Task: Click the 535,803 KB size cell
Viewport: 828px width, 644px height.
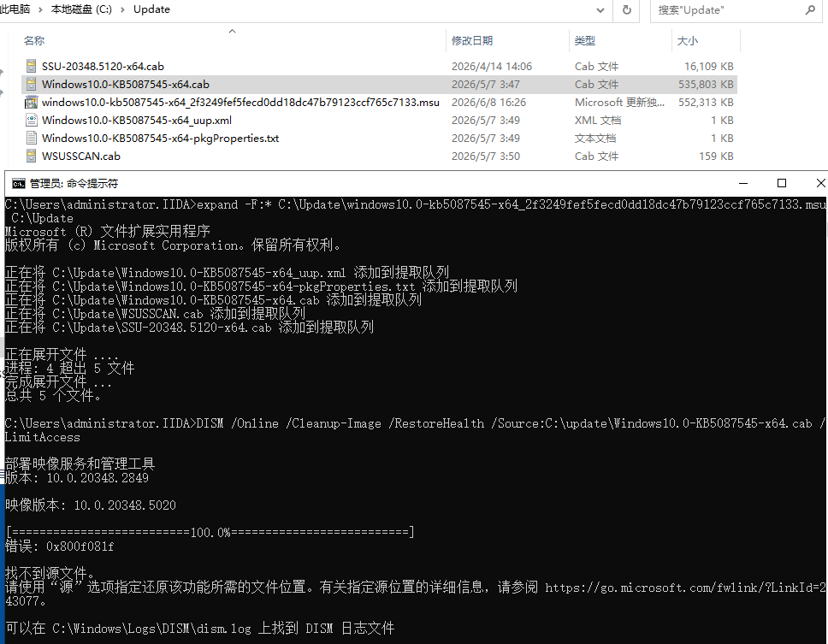Action: coord(706,84)
